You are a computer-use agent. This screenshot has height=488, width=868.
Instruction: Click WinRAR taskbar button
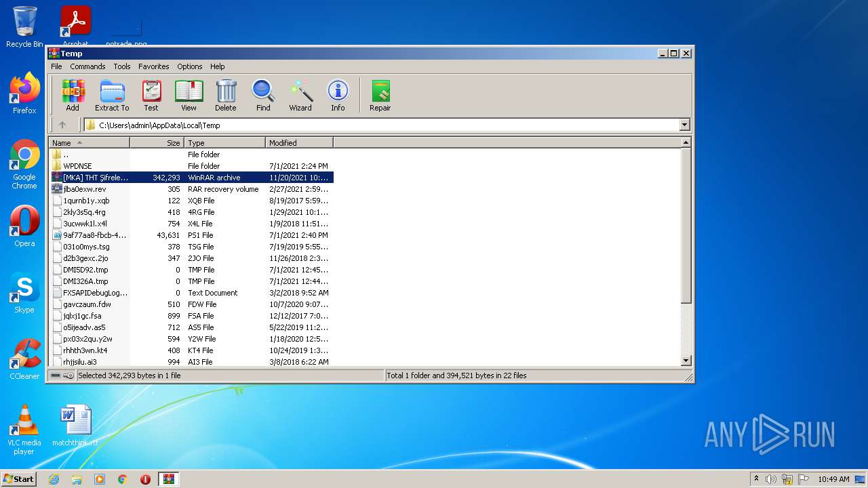click(168, 479)
